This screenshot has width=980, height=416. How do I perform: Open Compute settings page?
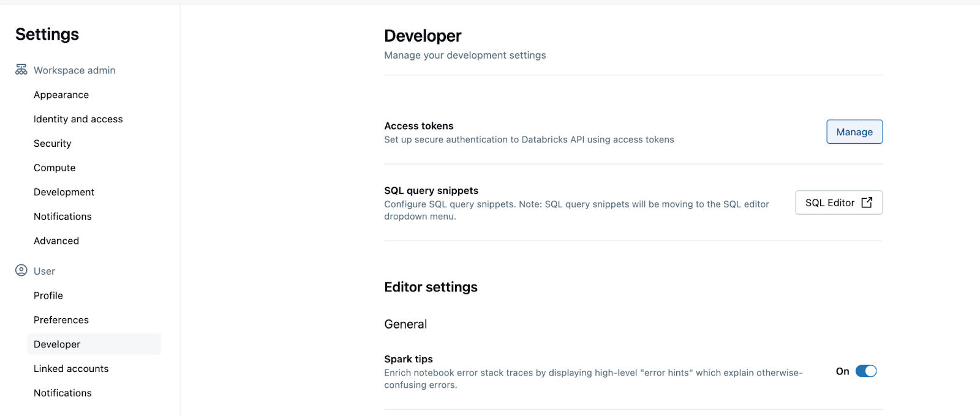coord(55,168)
